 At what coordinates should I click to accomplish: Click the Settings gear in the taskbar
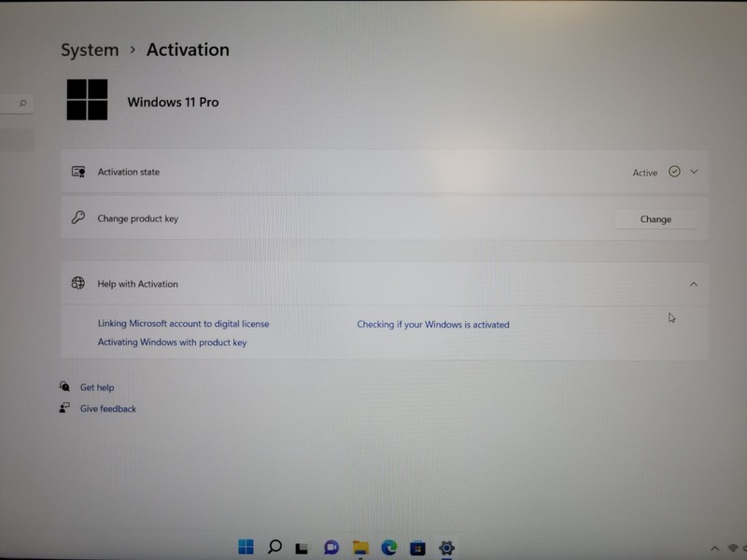pyautogui.click(x=446, y=548)
